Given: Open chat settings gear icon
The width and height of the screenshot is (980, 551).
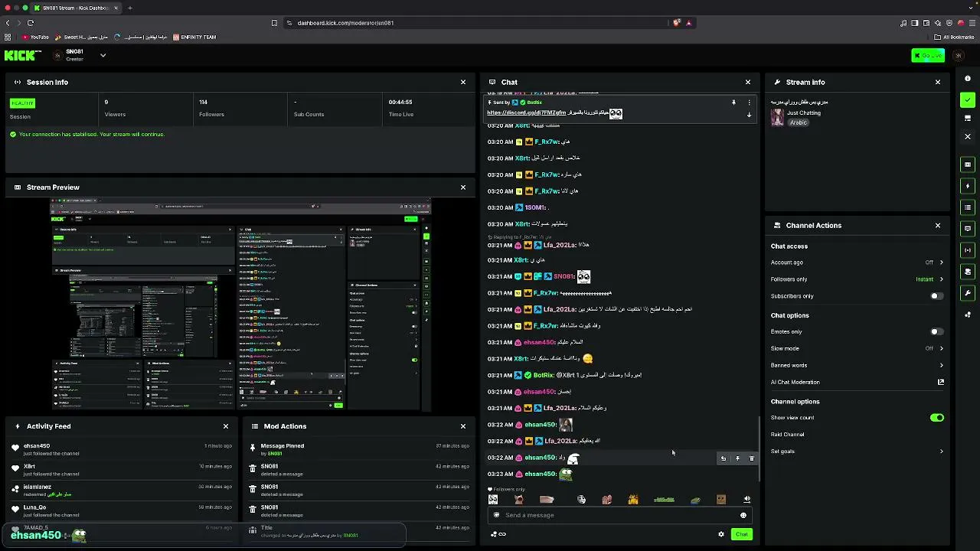Looking at the screenshot, I should (721, 534).
